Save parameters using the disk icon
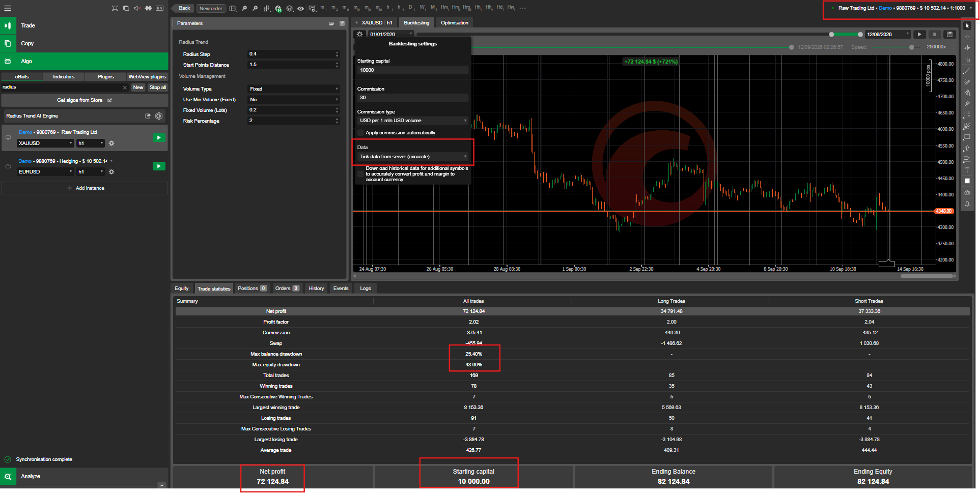This screenshot has height=493, width=980. 342,23
